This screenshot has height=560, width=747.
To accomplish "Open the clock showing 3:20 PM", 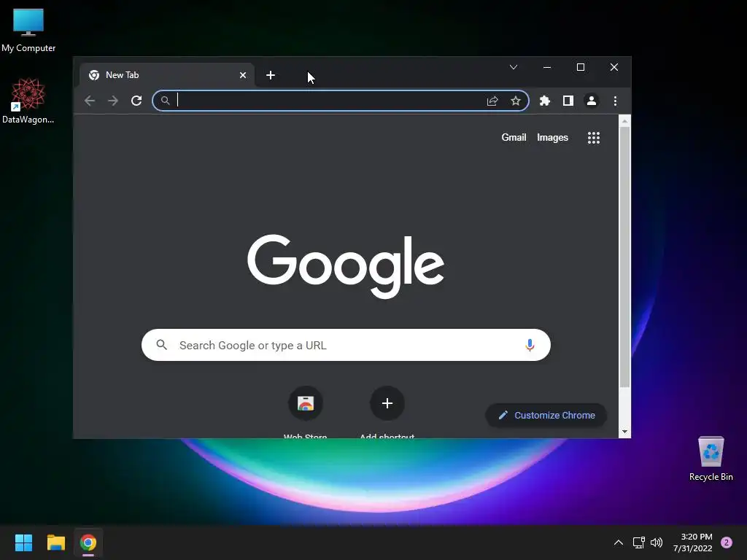I will [x=692, y=542].
